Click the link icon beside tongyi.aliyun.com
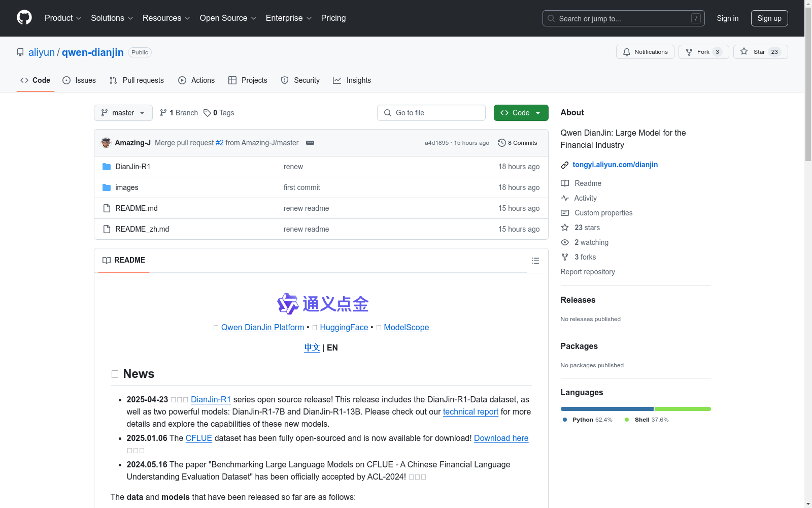The height and width of the screenshot is (508, 812). click(565, 165)
